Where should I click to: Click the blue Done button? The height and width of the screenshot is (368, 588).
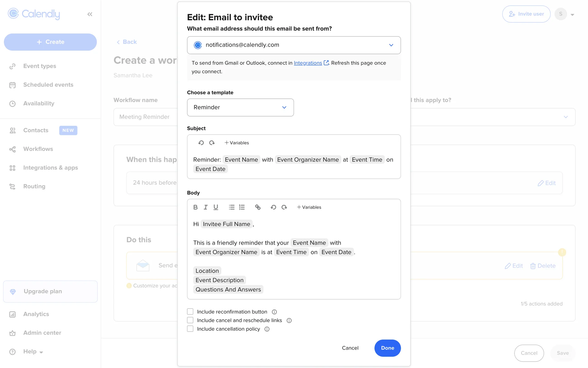coord(387,348)
